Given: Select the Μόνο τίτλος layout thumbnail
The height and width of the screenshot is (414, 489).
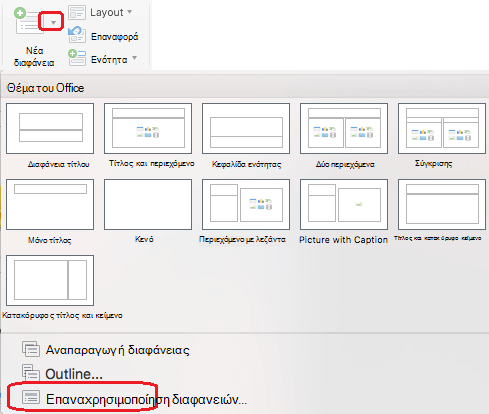Looking at the screenshot, I should coord(50,204).
